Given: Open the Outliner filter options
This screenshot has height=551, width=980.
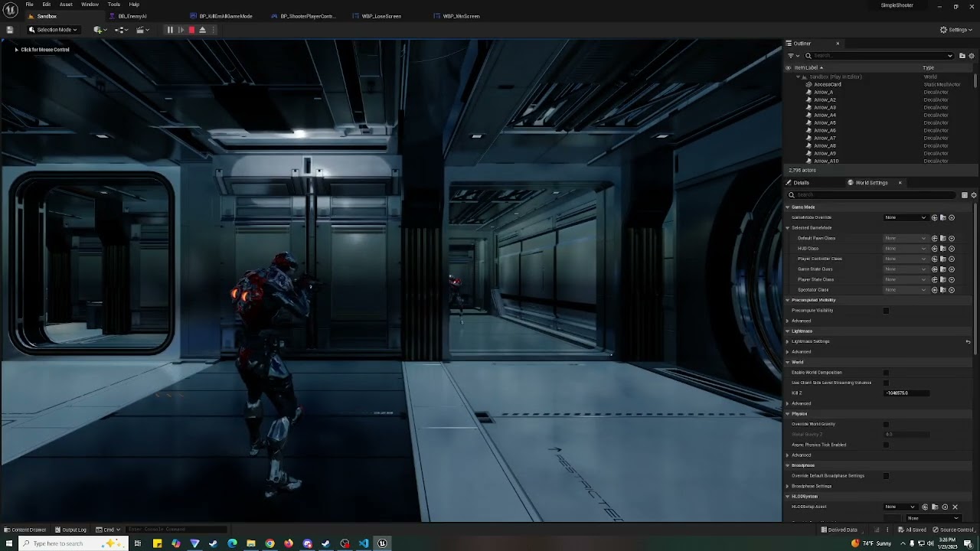Looking at the screenshot, I should tap(793, 56).
